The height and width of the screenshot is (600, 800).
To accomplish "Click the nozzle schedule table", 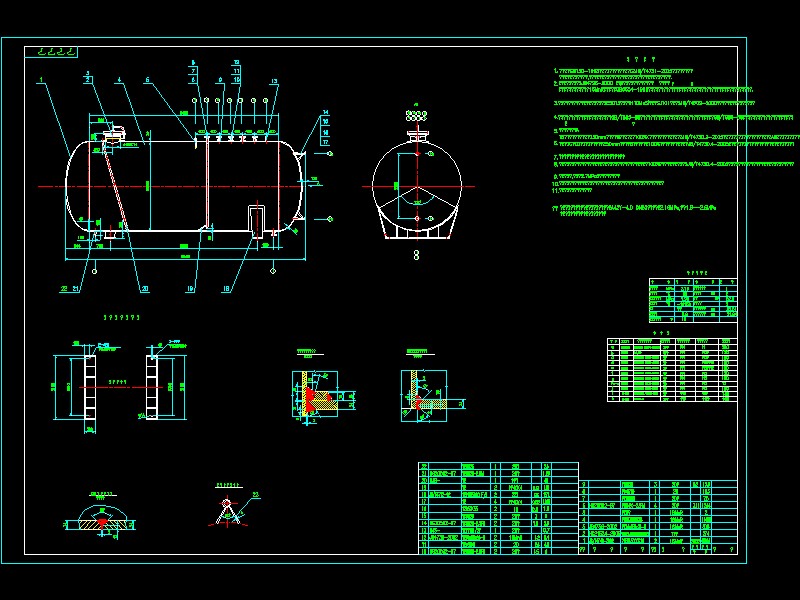I will (672, 370).
